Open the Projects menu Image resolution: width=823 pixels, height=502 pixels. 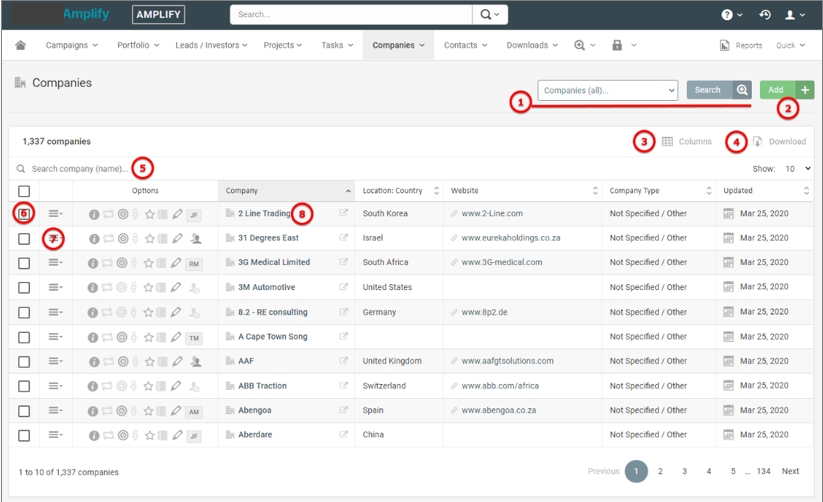pos(283,45)
